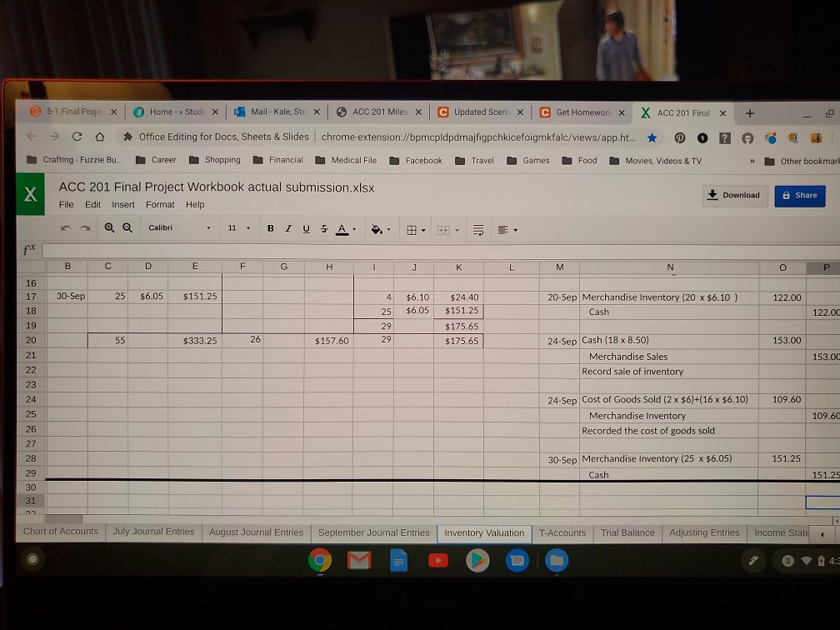
Task: Switch to the Mail - Kale browser tab
Action: click(x=277, y=112)
